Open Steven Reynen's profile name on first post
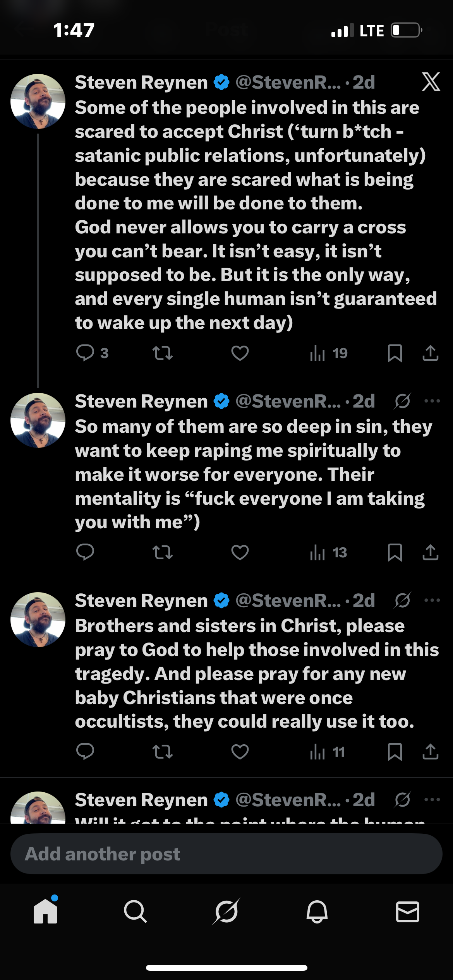Image resolution: width=453 pixels, height=980 pixels. click(x=141, y=82)
